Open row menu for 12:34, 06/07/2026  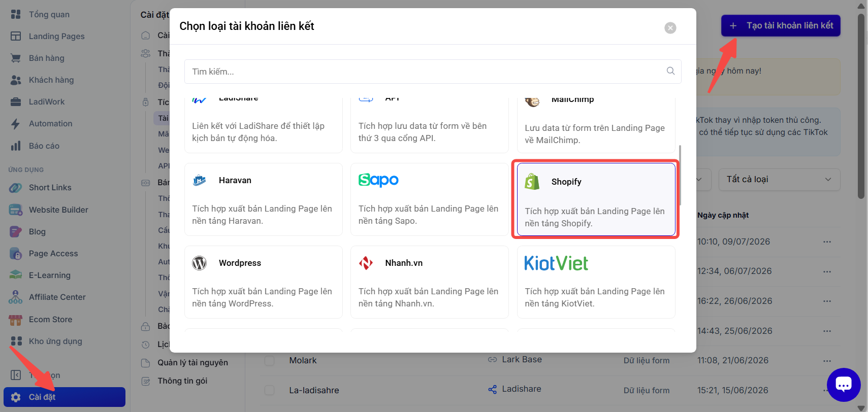[x=827, y=271]
